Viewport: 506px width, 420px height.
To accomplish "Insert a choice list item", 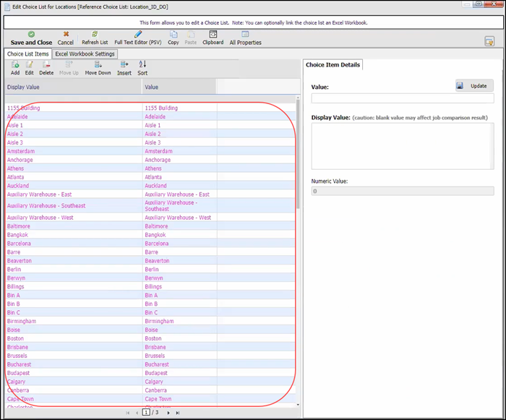I will click(x=124, y=65).
